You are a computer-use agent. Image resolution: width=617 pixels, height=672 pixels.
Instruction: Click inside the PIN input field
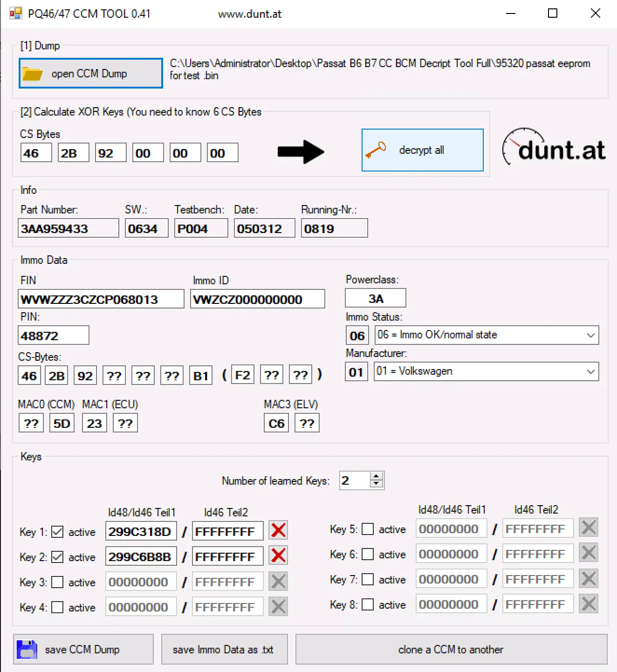pos(53,335)
